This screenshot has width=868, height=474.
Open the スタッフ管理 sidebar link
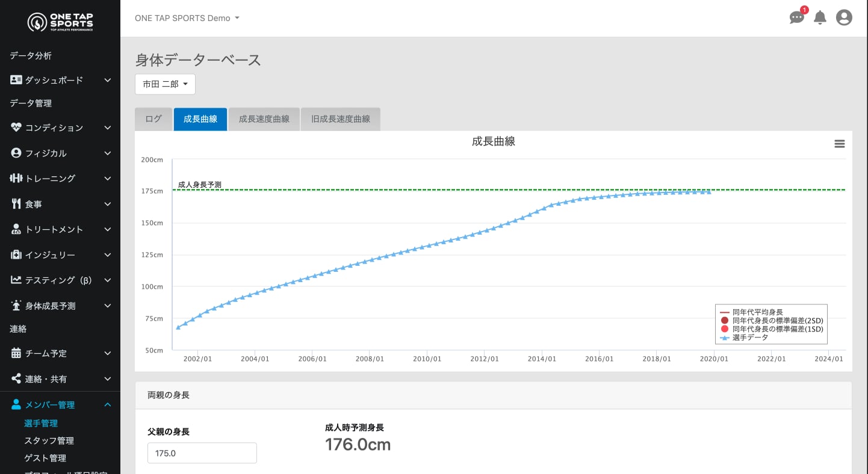point(49,440)
